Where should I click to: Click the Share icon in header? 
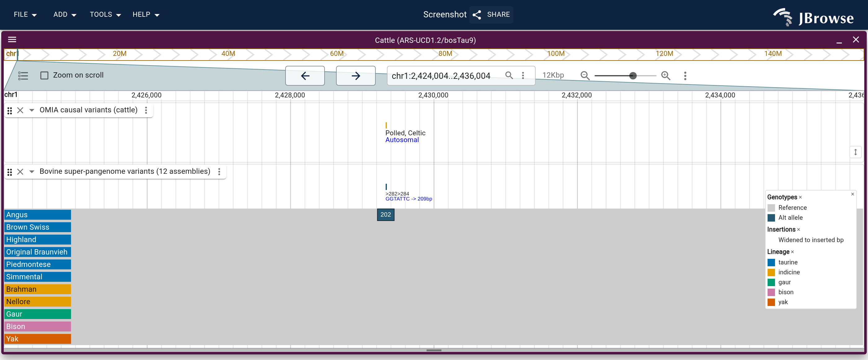coord(476,15)
